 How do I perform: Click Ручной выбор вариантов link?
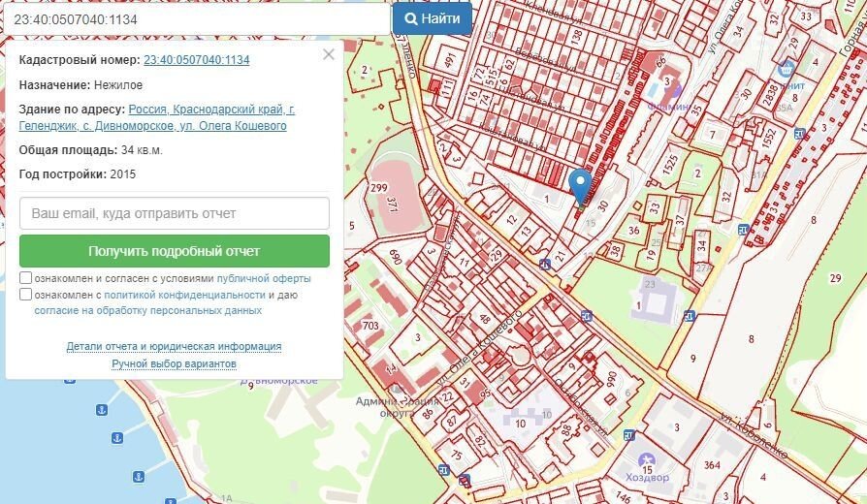pos(174,363)
